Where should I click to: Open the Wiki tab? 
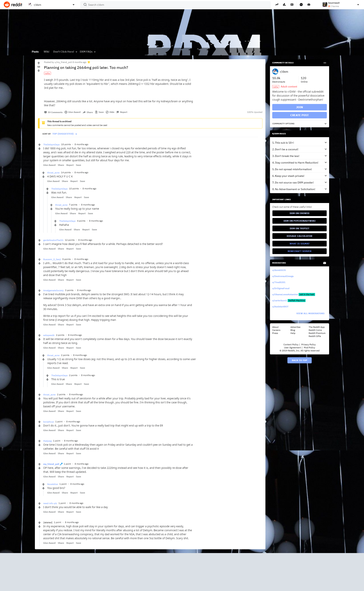(x=46, y=52)
